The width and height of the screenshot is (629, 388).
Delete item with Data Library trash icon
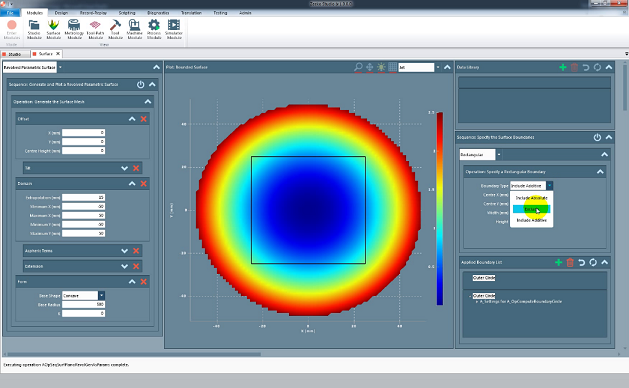tap(574, 67)
